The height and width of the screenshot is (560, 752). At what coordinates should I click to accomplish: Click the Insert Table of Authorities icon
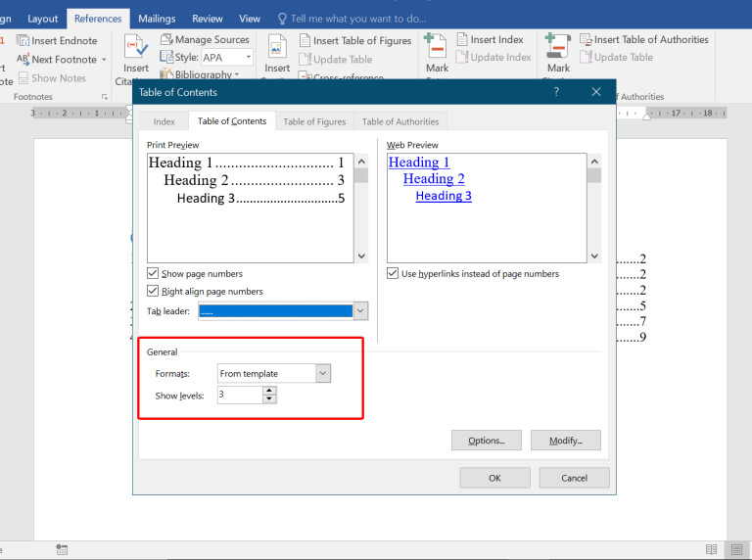pos(585,40)
